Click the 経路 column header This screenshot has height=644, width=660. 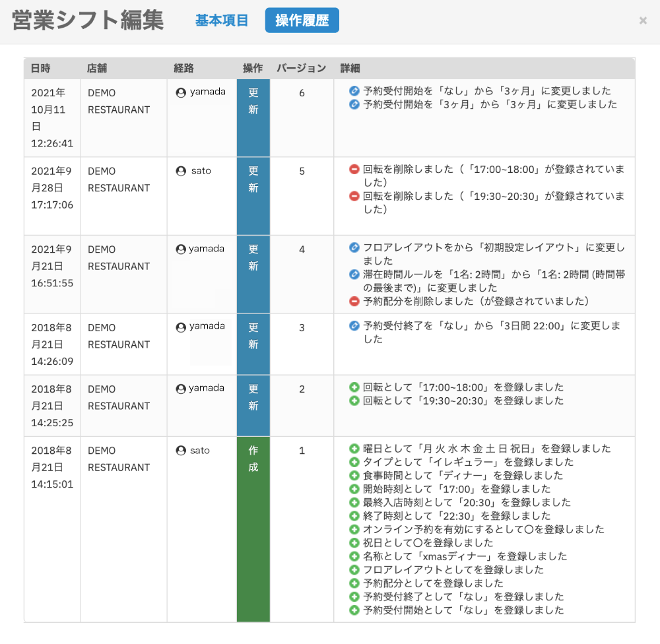[183, 68]
